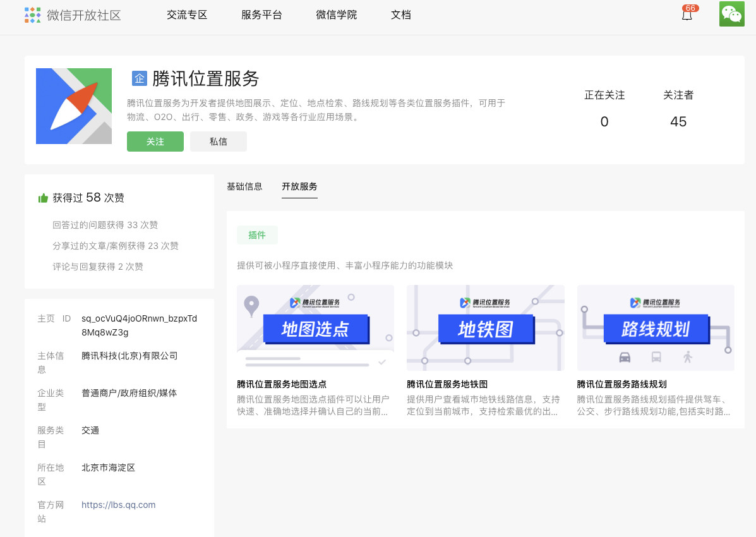This screenshot has width=756, height=537.
Task: Click the green 插件 category tag
Action: [257, 235]
